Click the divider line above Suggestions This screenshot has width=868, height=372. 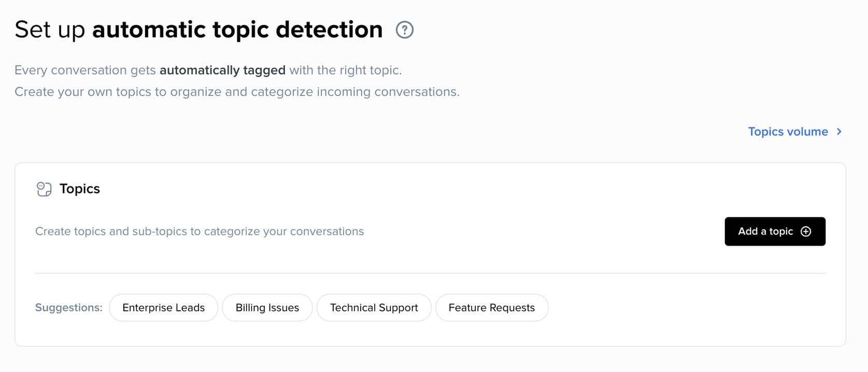(430, 273)
